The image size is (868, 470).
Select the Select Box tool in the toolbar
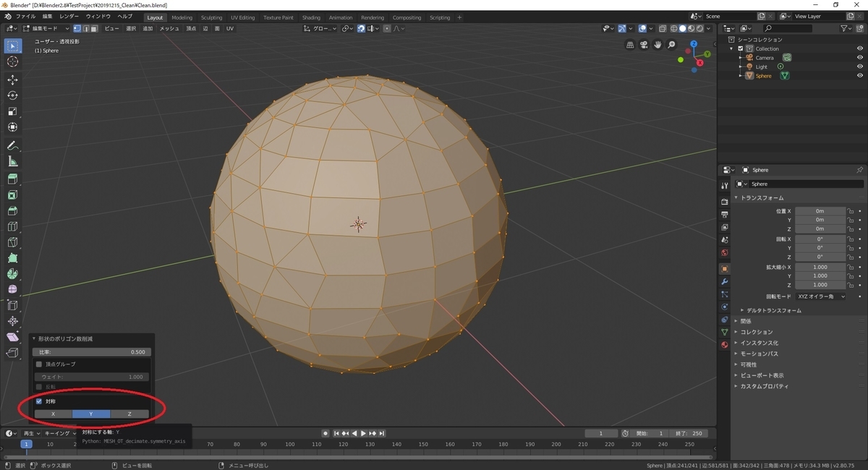coord(12,46)
